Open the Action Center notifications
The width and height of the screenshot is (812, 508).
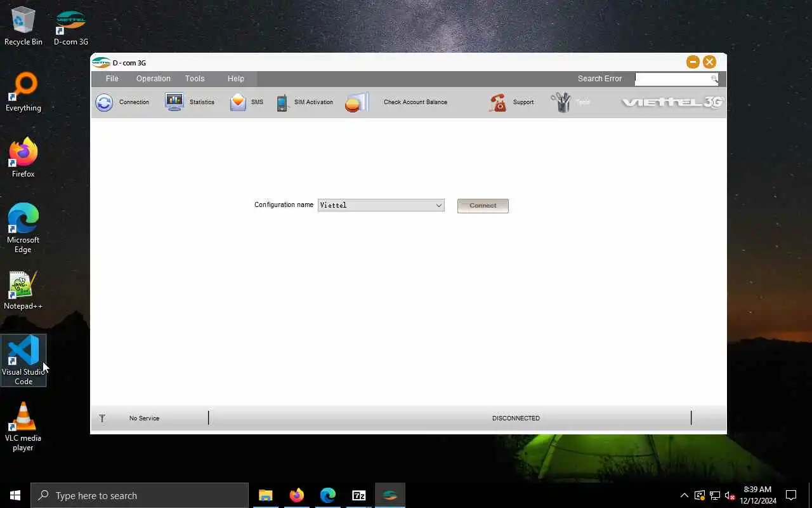coord(791,495)
